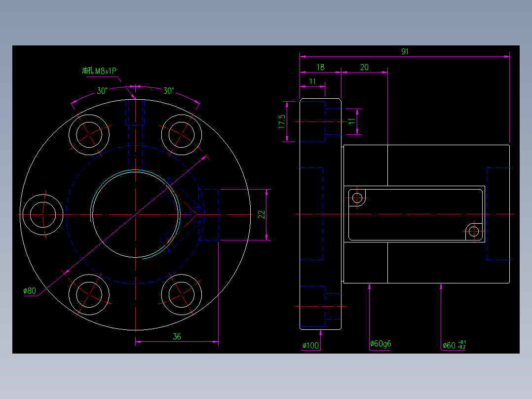Viewport: 532px width, 399px height.
Task: Click the ø60 -0.1/-0.2 dimension label
Action: point(454,345)
